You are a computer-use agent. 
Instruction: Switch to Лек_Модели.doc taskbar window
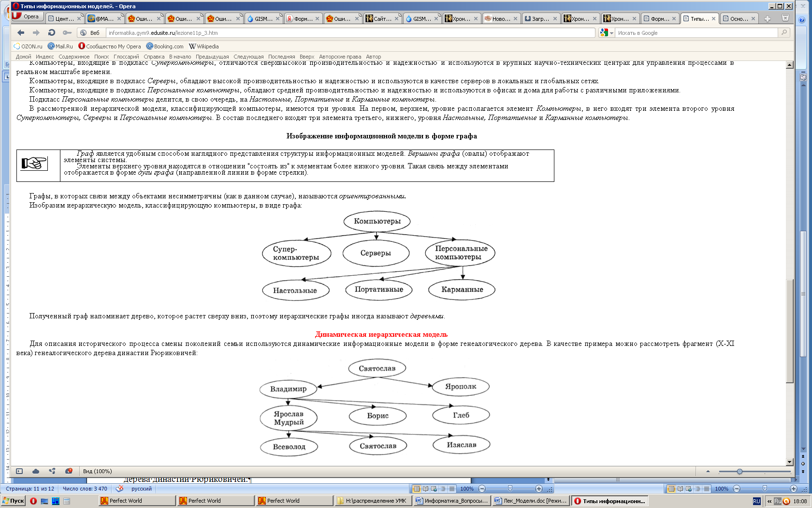click(531, 501)
